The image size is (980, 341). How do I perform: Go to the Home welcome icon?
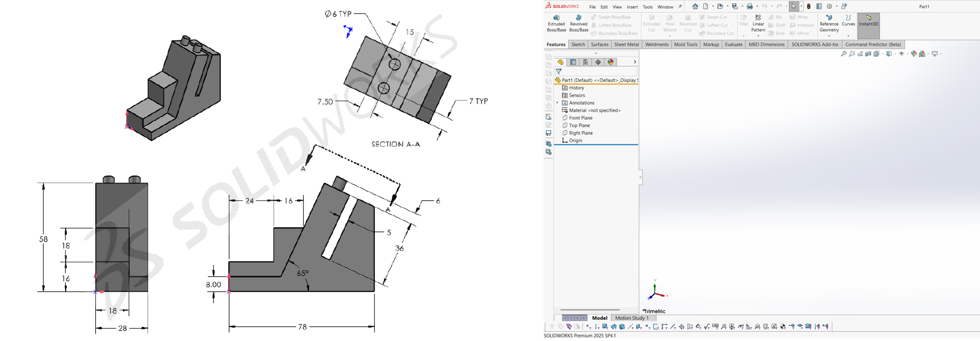(695, 6)
